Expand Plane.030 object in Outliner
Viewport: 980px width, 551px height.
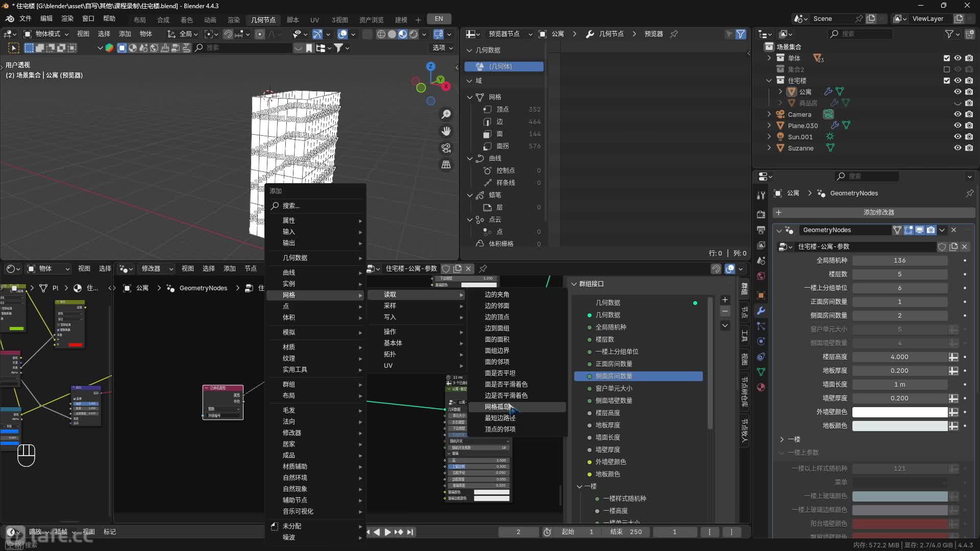(x=769, y=126)
